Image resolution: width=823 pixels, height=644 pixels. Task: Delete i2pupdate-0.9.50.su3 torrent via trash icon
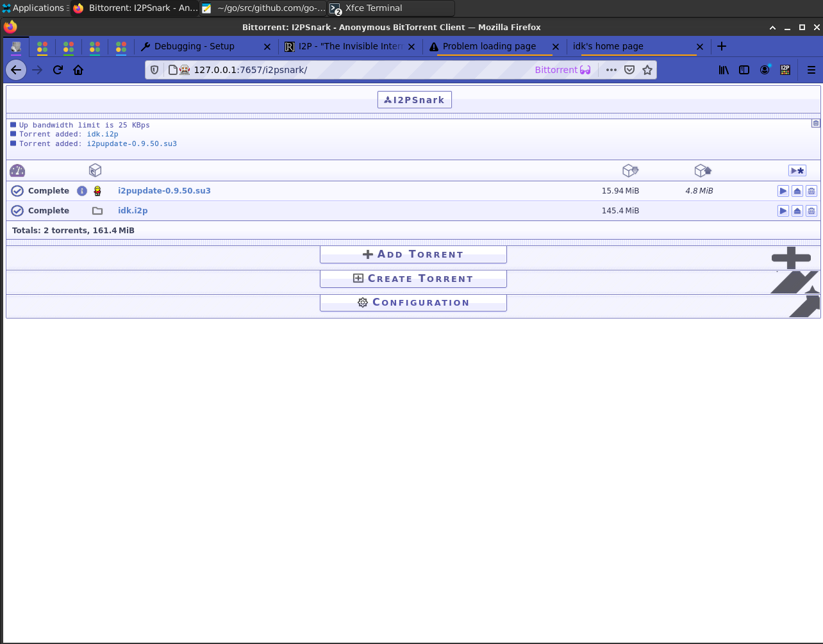pyautogui.click(x=811, y=191)
